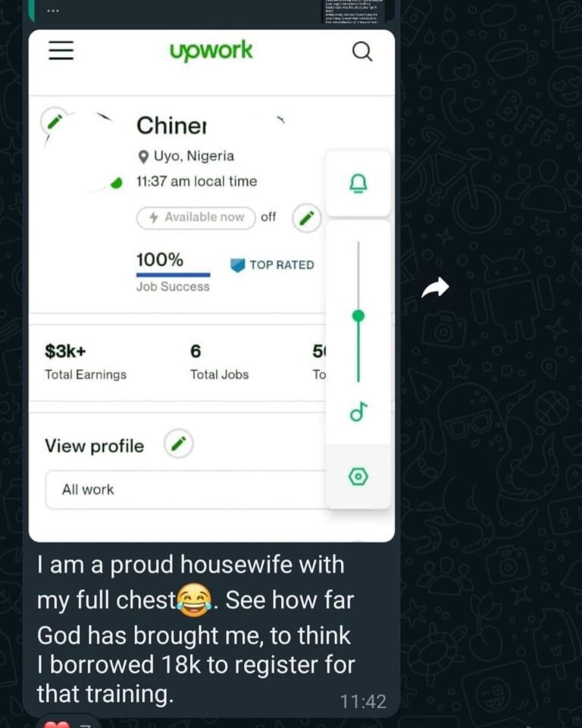Viewport: 582px width, 728px height.
Task: Select the Top Rated badge
Action: [272, 264]
